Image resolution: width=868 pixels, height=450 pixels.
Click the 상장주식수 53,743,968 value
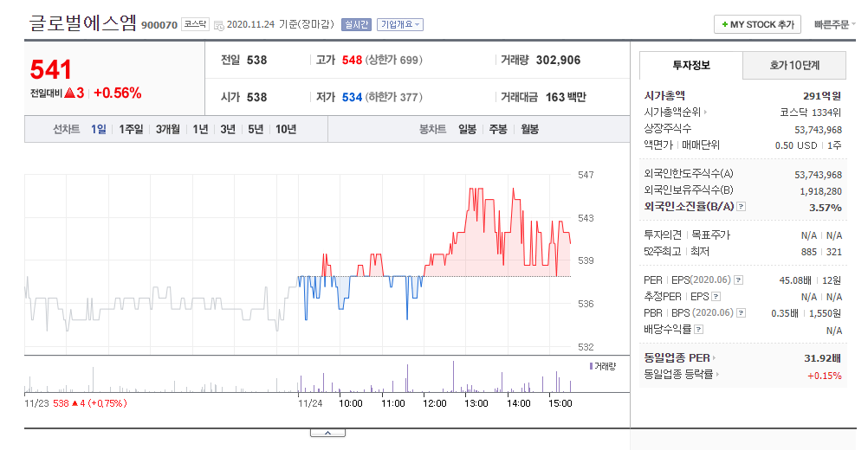pos(818,129)
